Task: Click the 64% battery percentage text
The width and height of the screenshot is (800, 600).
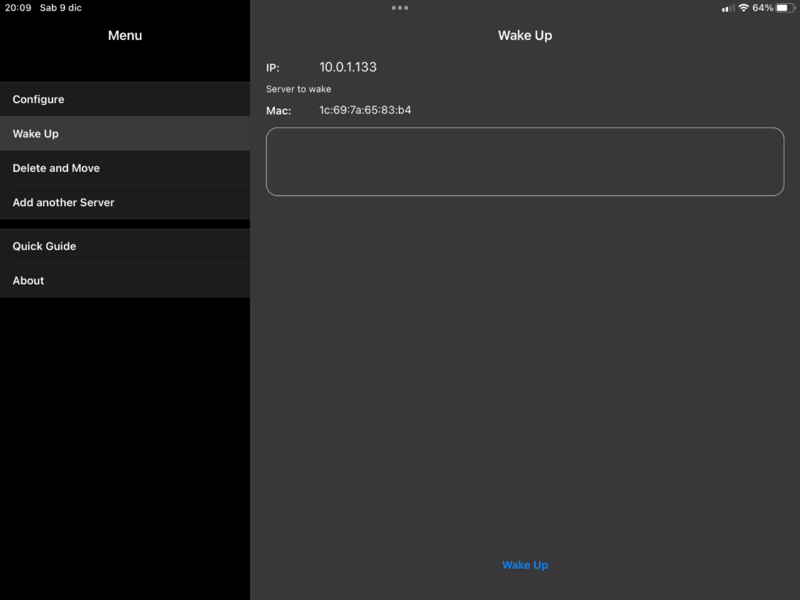Action: [x=762, y=8]
